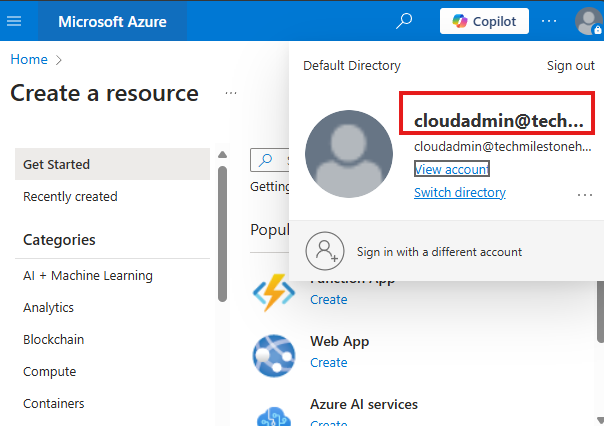The image size is (604, 426).
Task: Click the category list scrollbar thumb
Action: click(222, 234)
